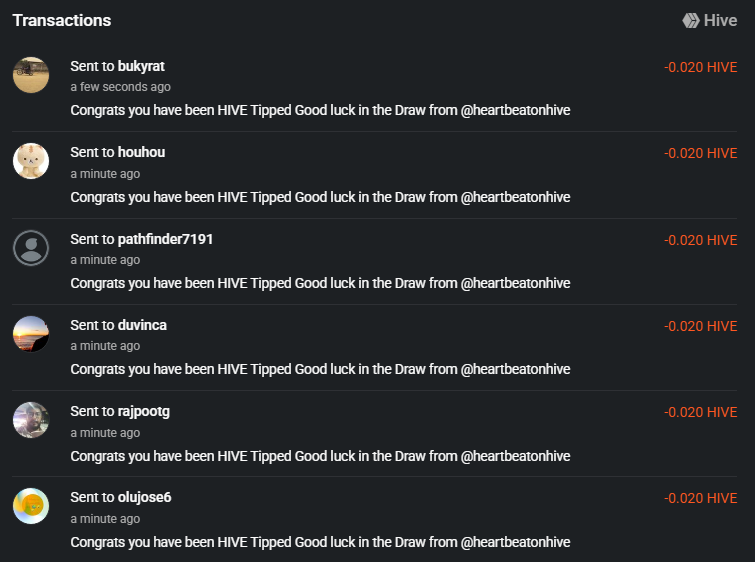
Task: Open the bukyrat username link
Action: [141, 66]
